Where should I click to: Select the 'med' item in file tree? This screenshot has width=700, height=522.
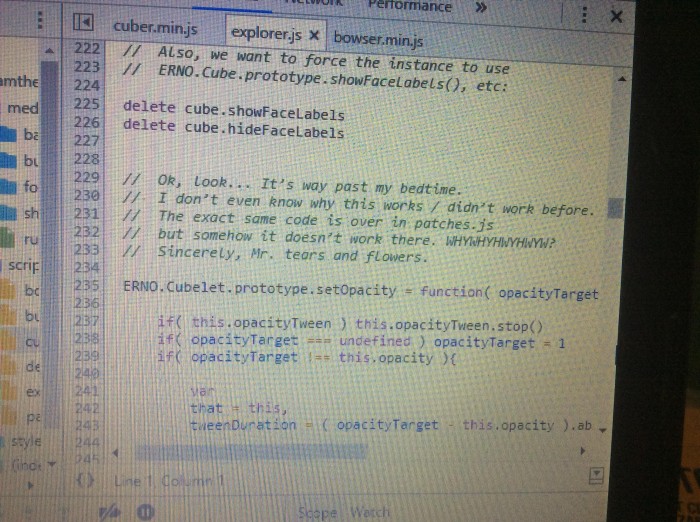pyautogui.click(x=22, y=108)
